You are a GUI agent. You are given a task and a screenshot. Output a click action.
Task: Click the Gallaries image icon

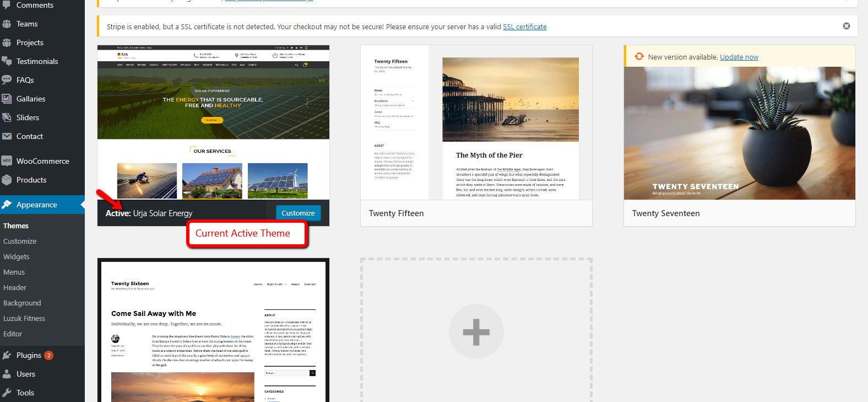coord(7,99)
